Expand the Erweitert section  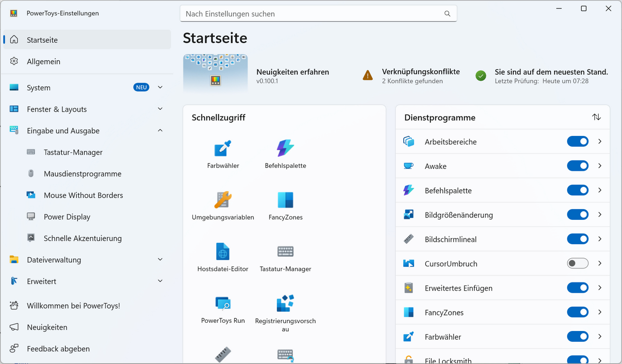[x=160, y=281]
